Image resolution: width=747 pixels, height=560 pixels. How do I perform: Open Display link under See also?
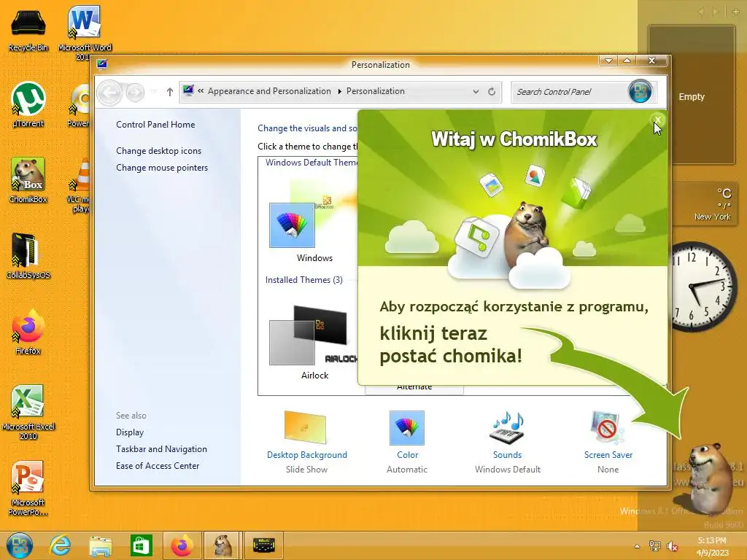pyautogui.click(x=130, y=432)
